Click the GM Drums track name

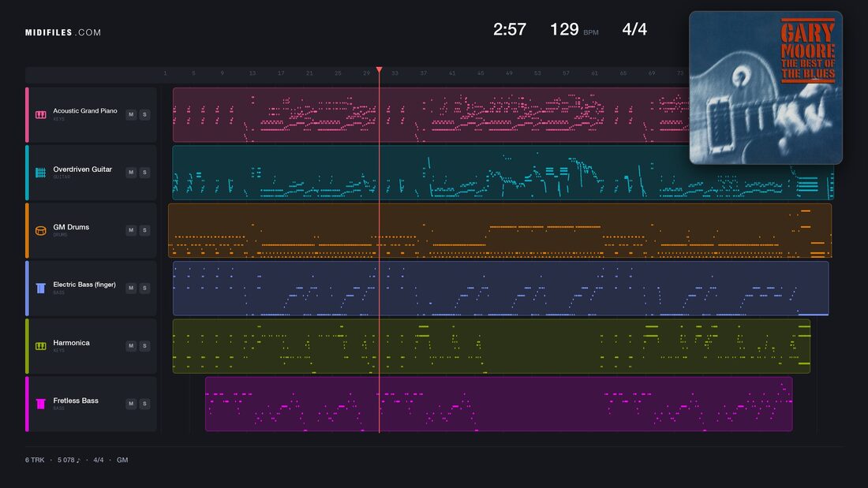[x=71, y=227]
